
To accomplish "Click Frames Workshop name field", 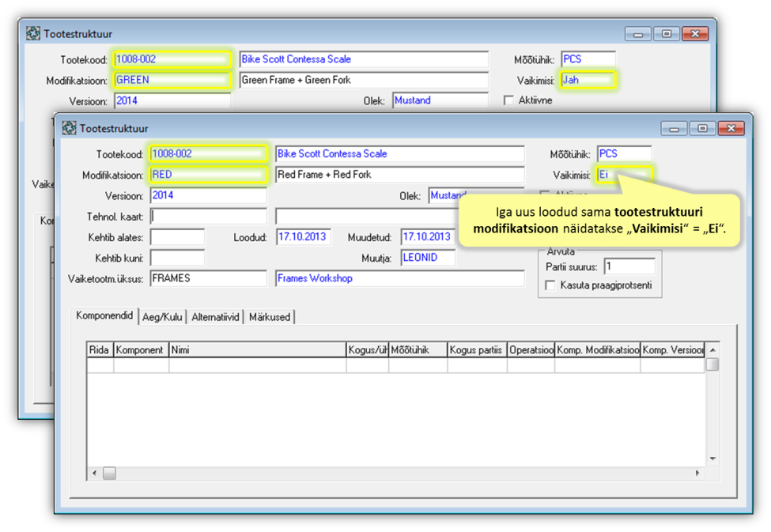I will pos(400,278).
